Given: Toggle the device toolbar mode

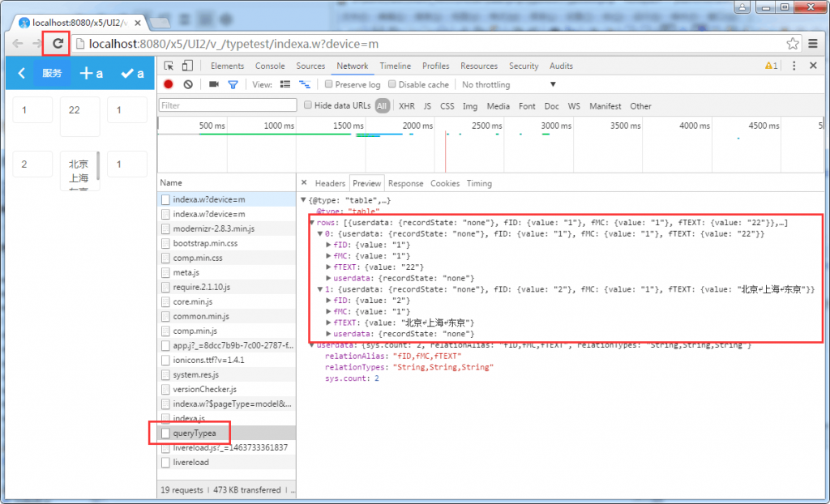Looking at the screenshot, I should tap(186, 66).
